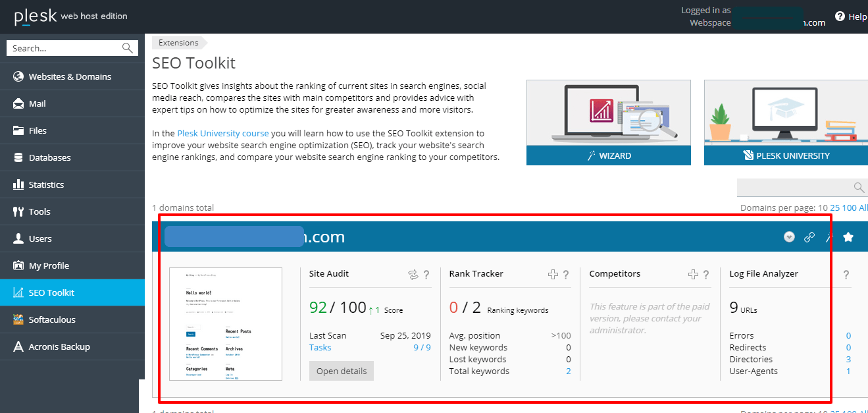Click the '92' site audit score
The height and width of the screenshot is (413, 868).
click(x=318, y=308)
